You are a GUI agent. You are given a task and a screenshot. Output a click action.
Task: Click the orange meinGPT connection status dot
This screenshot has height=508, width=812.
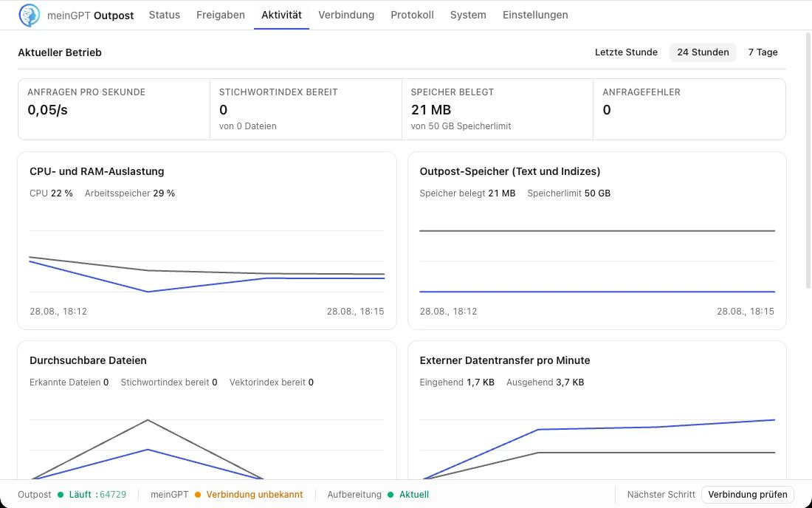tap(198, 495)
